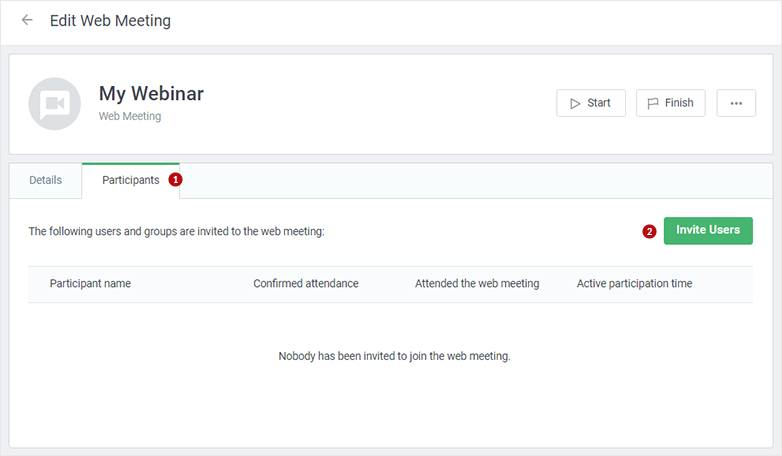This screenshot has height=456, width=782.
Task: Click the red number 1 marker badge
Action: 175,180
